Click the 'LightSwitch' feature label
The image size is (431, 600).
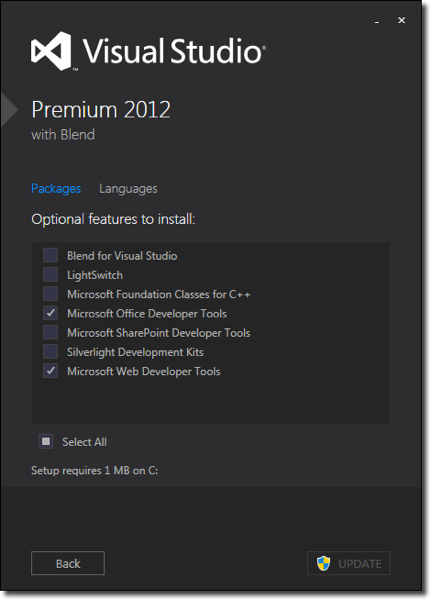pyautogui.click(x=95, y=275)
